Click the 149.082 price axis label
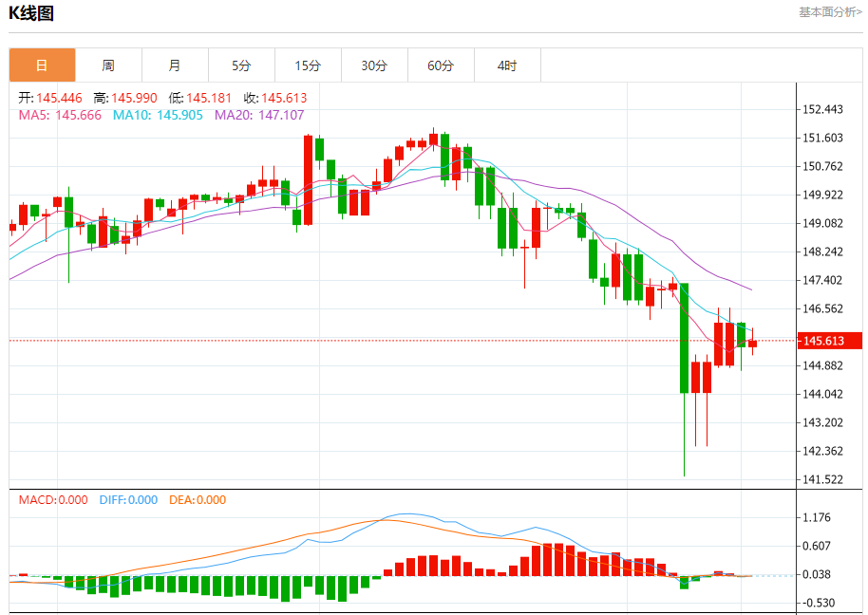 click(822, 223)
